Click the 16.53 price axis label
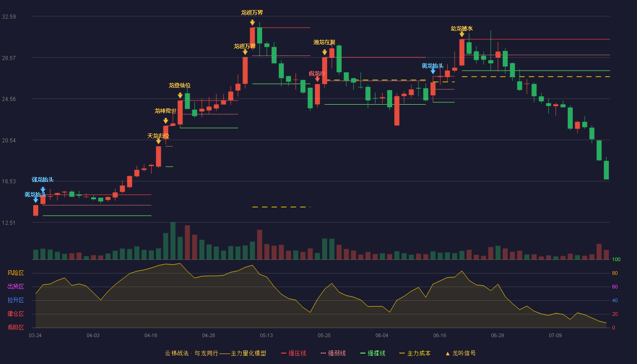The height and width of the screenshot is (364, 637). click(9, 182)
